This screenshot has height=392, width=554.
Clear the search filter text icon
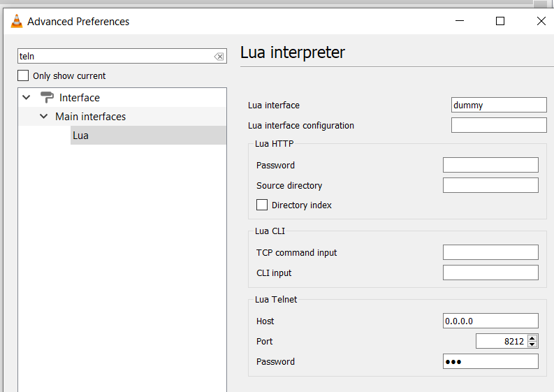[219, 57]
